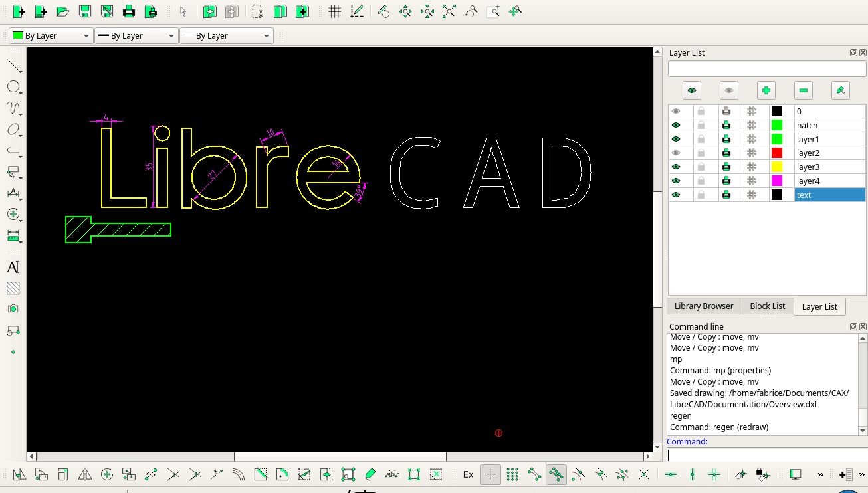Select the Circle drawing tool
The image size is (868, 493).
pyautogui.click(x=13, y=87)
